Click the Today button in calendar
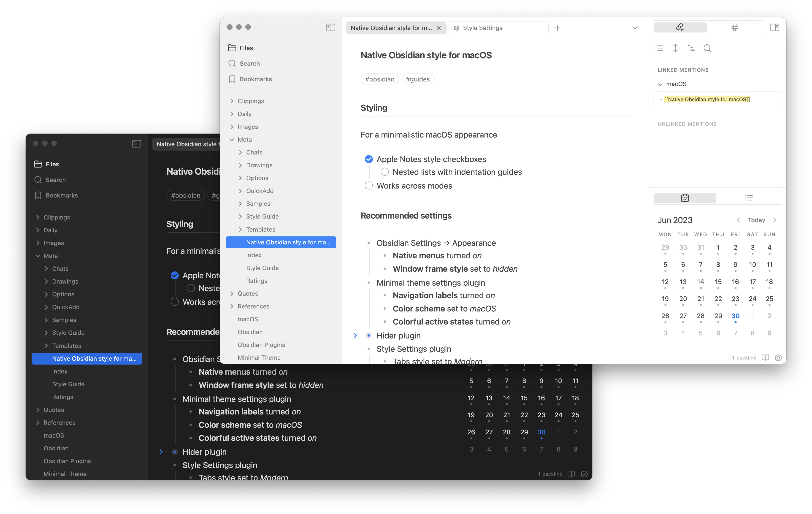Screen dimensions: 812x514 pos(756,220)
